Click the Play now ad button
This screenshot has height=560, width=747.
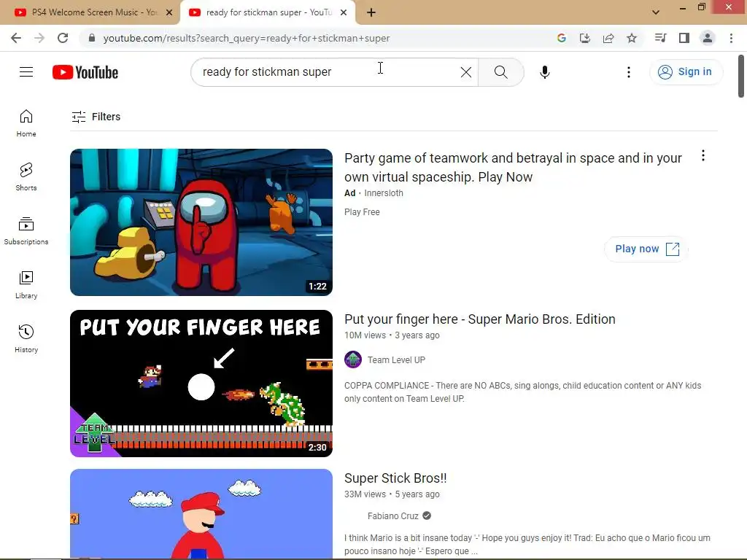point(646,249)
